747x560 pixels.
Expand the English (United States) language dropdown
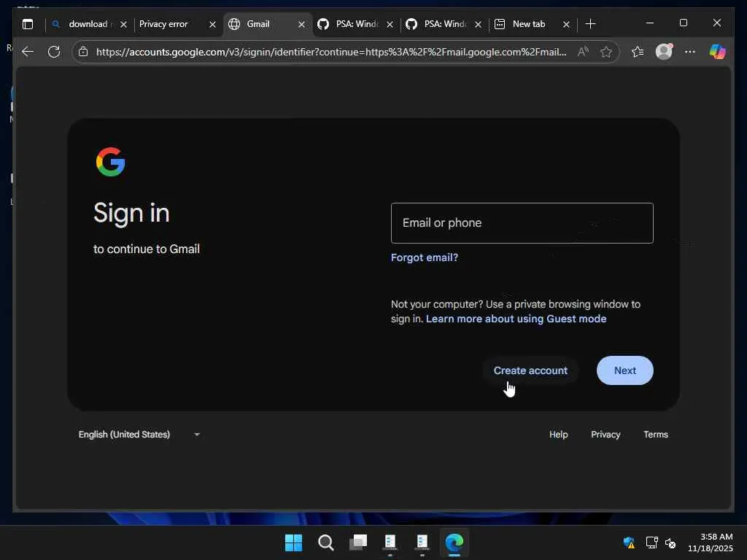[139, 435]
